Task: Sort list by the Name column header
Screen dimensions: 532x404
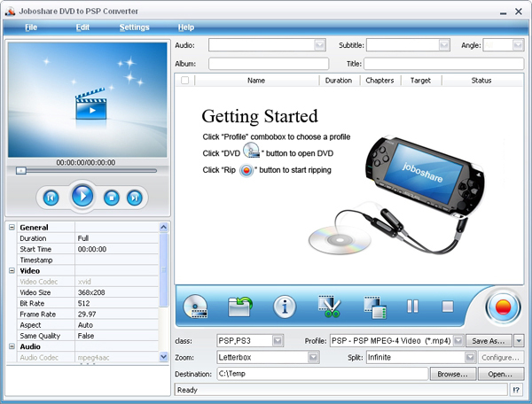Action: pos(256,81)
